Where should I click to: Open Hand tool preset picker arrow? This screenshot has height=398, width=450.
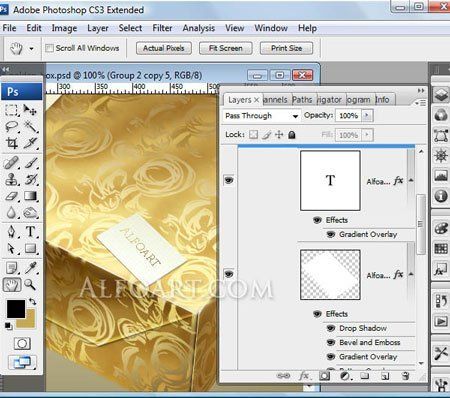coord(31,49)
